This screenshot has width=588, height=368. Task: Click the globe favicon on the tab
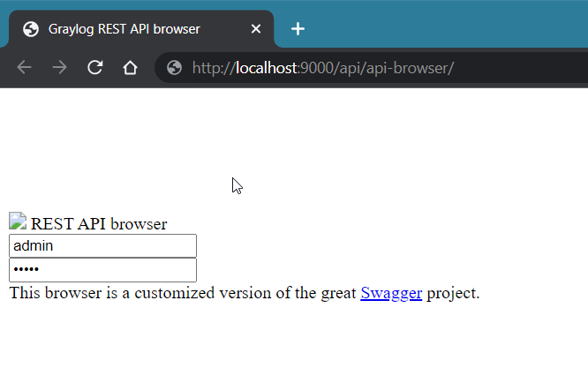pos(31,29)
